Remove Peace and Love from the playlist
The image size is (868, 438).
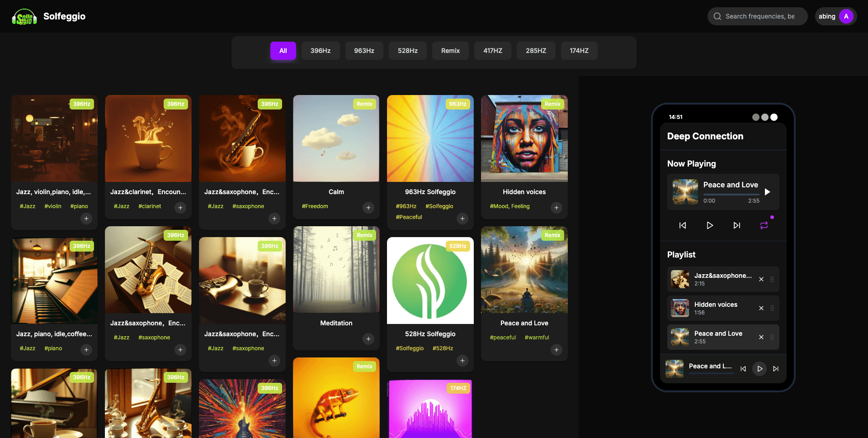tap(761, 337)
